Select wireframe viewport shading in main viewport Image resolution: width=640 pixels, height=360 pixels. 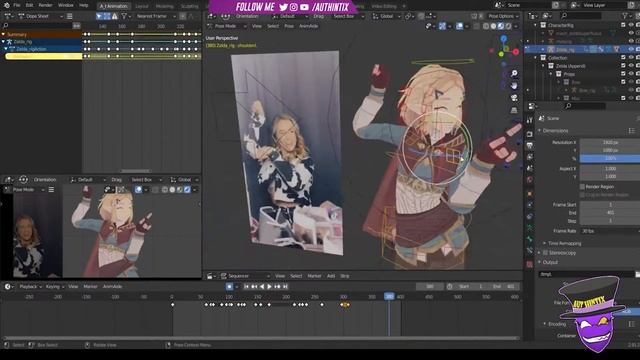(486, 26)
